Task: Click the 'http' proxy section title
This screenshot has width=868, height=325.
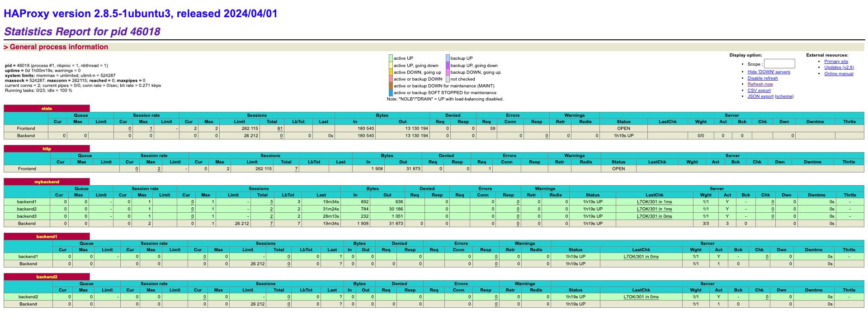Action: [47, 149]
